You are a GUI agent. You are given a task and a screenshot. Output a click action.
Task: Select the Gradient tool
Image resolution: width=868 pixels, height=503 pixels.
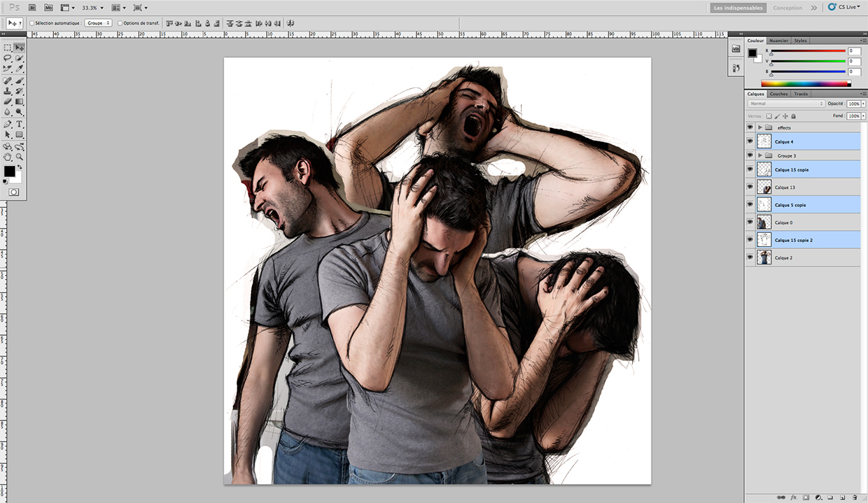(x=19, y=101)
